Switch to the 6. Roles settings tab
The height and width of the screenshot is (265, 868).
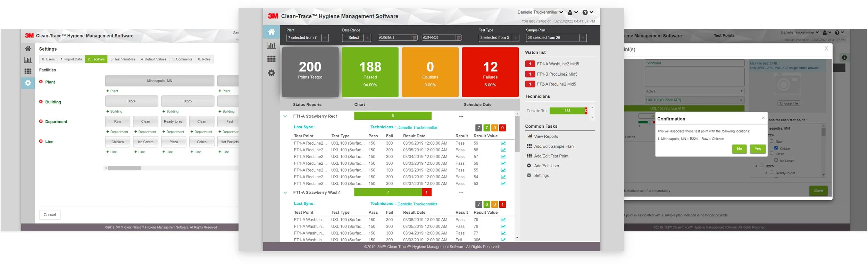tap(204, 59)
